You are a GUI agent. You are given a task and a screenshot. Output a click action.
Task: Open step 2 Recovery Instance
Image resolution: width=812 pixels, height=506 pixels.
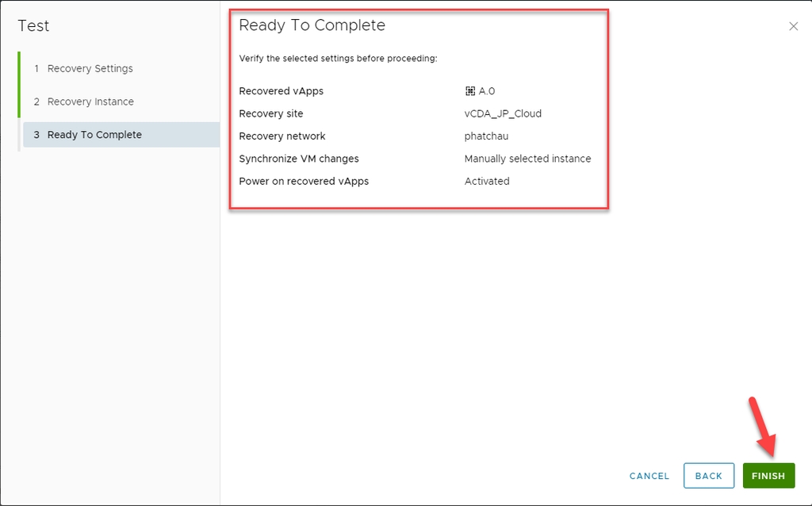click(90, 102)
